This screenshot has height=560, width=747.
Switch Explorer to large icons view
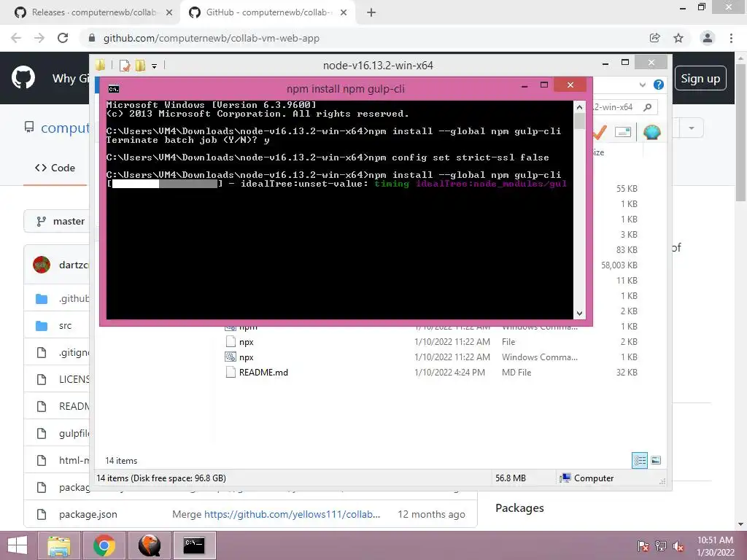(x=656, y=460)
